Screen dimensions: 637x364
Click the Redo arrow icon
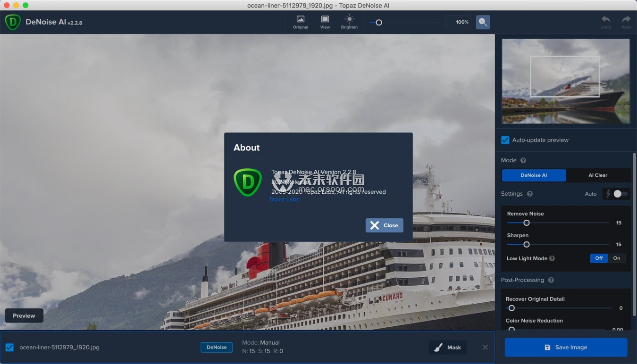(x=626, y=19)
